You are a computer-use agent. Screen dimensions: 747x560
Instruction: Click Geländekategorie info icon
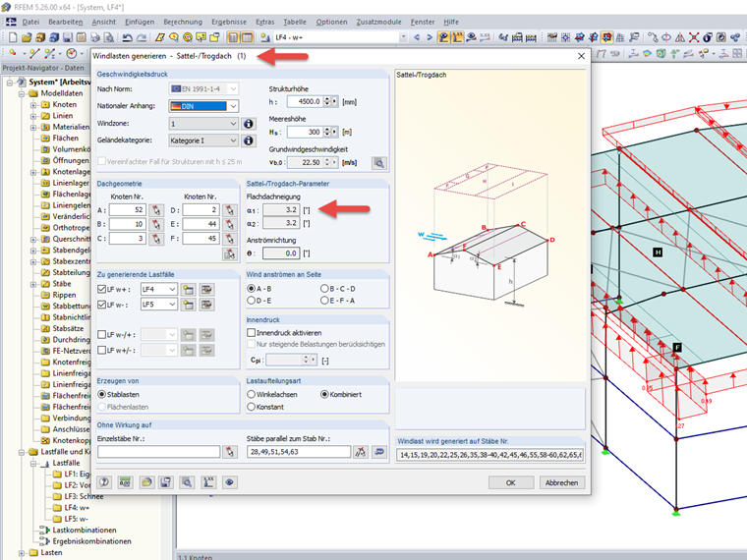click(249, 140)
